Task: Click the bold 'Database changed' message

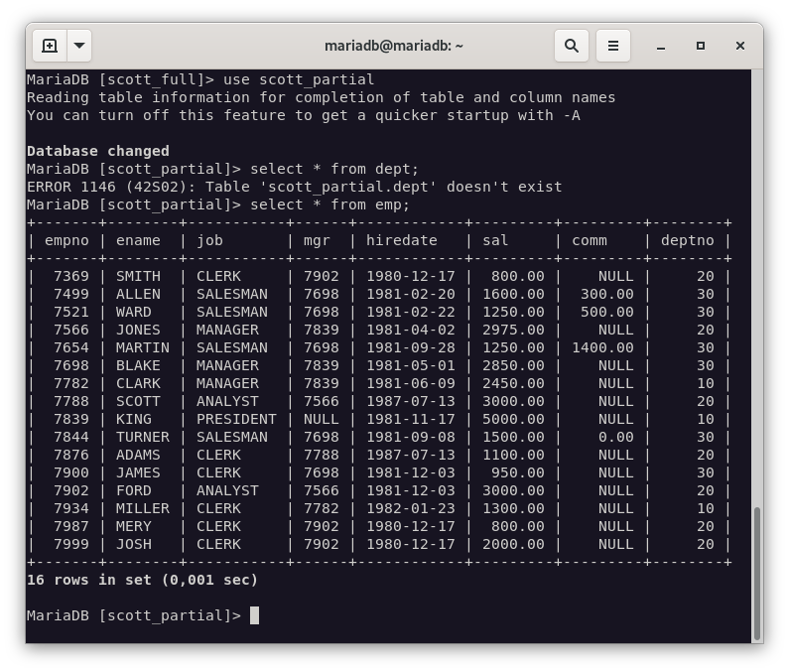Action: coord(97,151)
